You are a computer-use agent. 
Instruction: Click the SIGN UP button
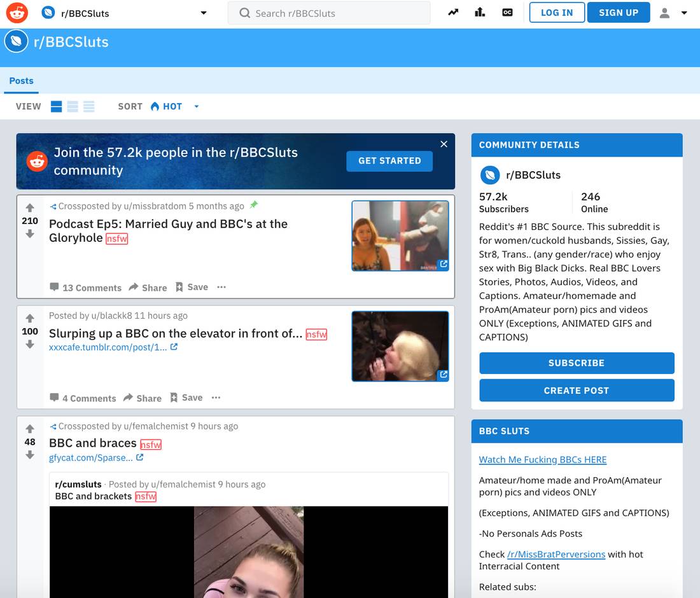(x=619, y=13)
